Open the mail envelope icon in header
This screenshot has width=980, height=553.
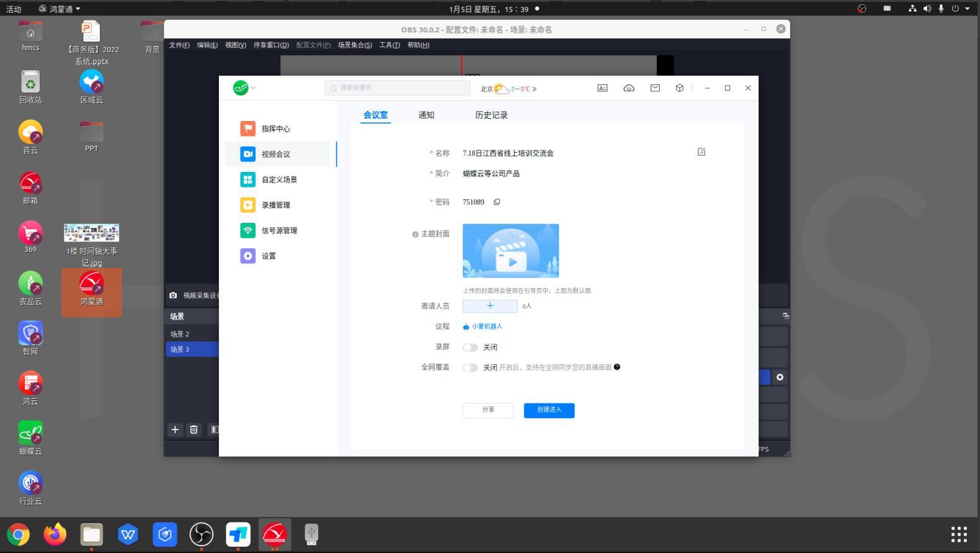[x=655, y=88]
